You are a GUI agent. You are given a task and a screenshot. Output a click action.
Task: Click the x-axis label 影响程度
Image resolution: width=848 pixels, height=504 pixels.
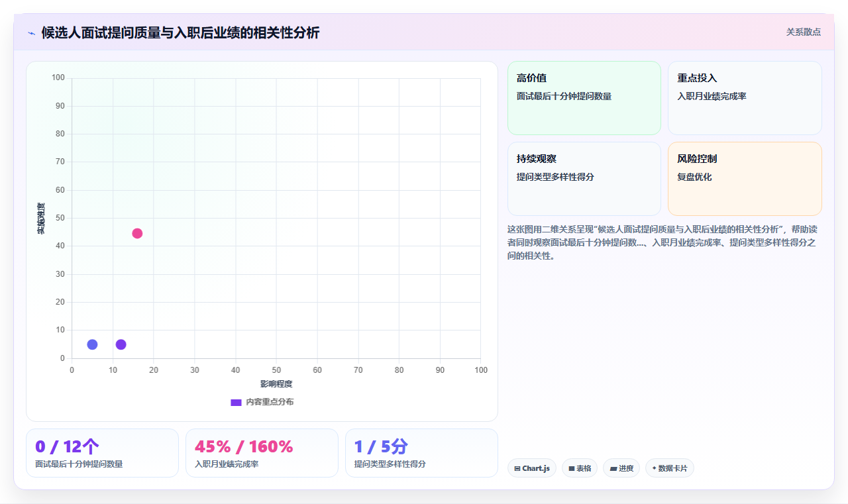point(276,384)
